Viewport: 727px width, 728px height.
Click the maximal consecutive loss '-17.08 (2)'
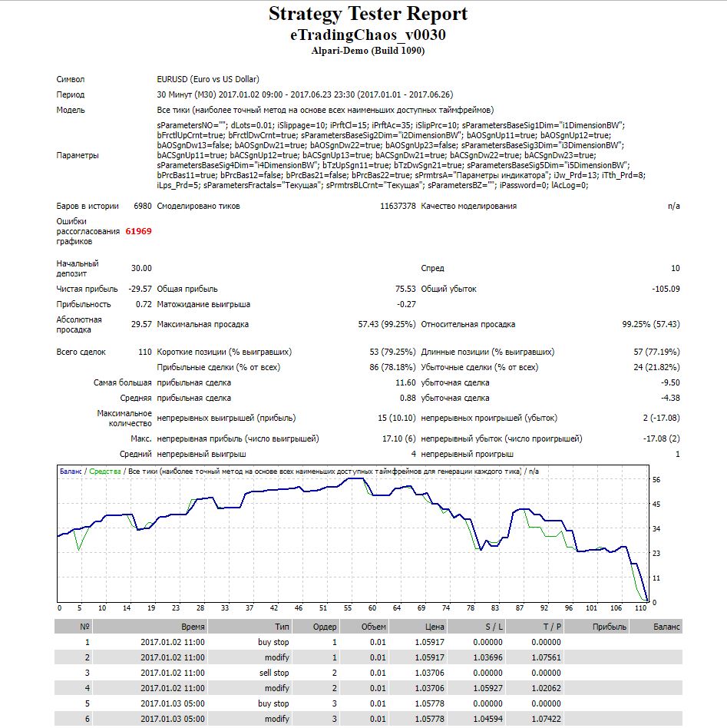(662, 438)
